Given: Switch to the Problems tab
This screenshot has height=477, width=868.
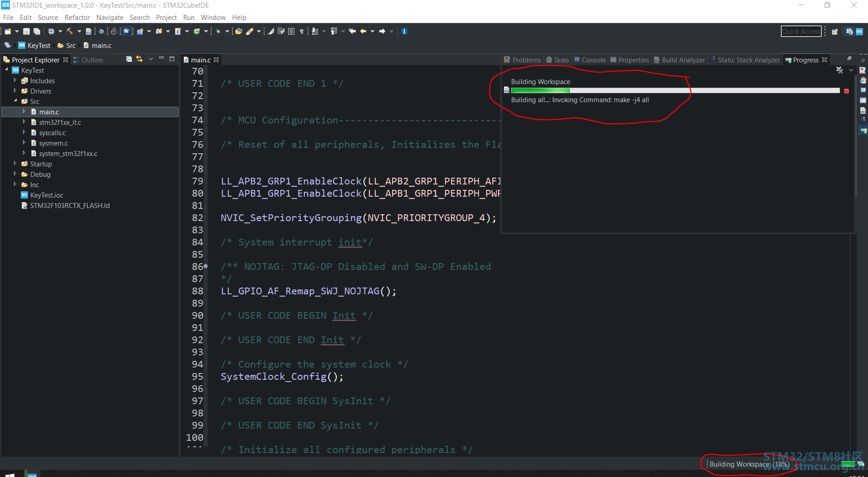Looking at the screenshot, I should point(523,60).
